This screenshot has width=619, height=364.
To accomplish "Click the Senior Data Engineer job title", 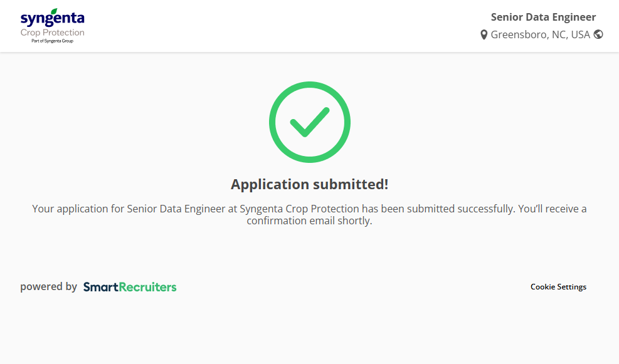I will 543,18.
